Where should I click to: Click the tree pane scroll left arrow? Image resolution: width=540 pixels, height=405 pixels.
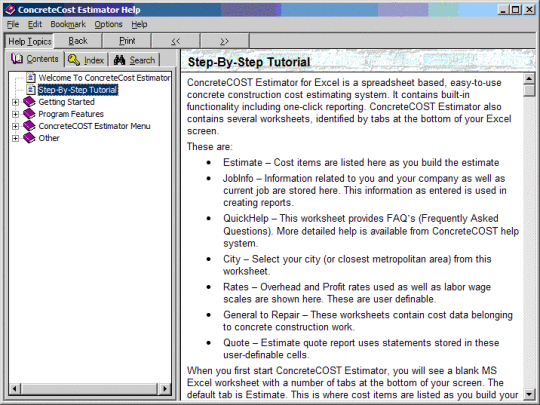[x=14, y=389]
